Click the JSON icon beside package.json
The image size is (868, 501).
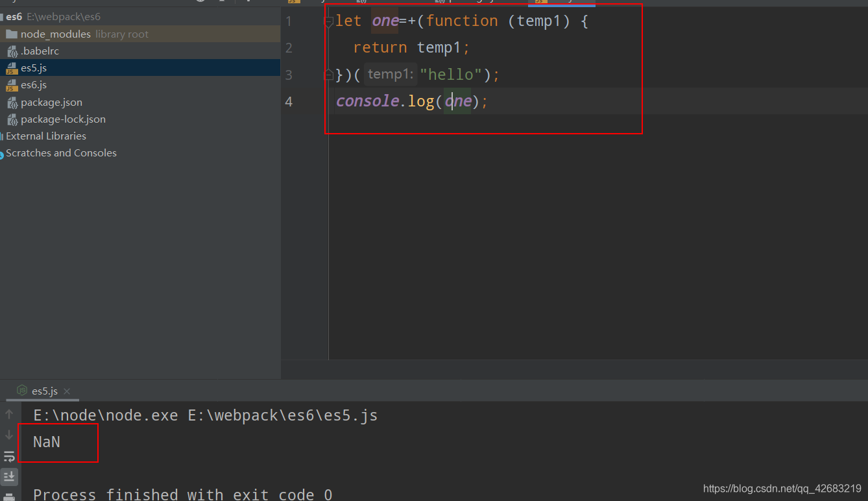(x=12, y=103)
